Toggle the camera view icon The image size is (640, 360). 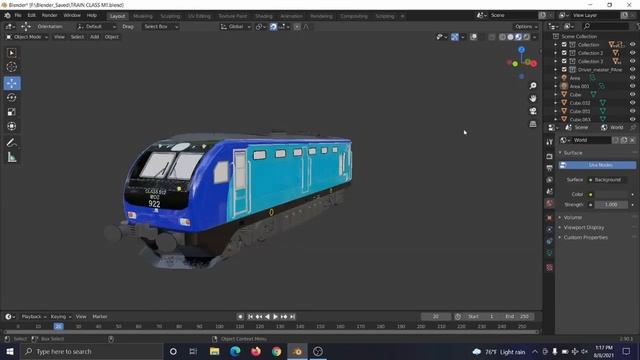[x=533, y=111]
